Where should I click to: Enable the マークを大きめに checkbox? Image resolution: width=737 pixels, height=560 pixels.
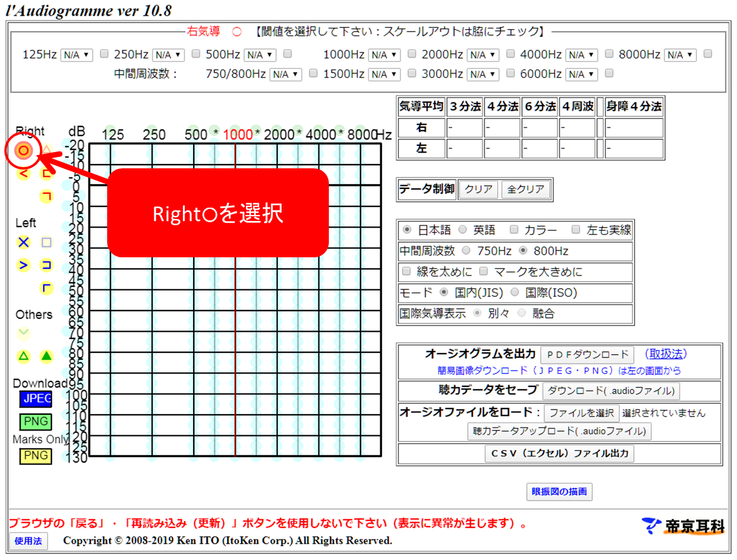(483, 271)
